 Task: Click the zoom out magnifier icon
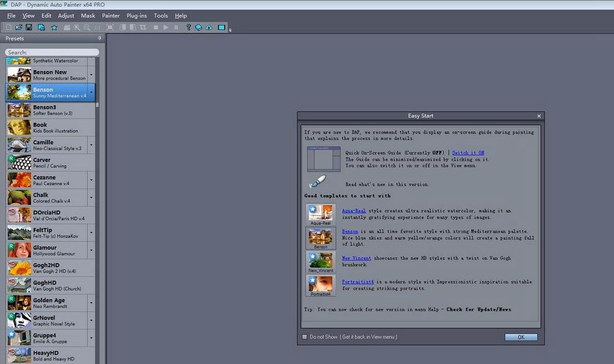87,27
